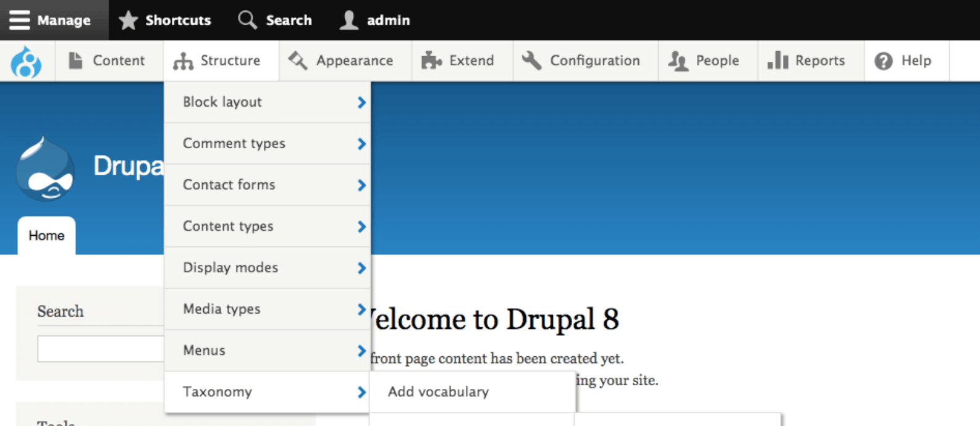980x426 pixels.
Task: Click the Extend puzzle piece icon
Action: click(x=431, y=61)
